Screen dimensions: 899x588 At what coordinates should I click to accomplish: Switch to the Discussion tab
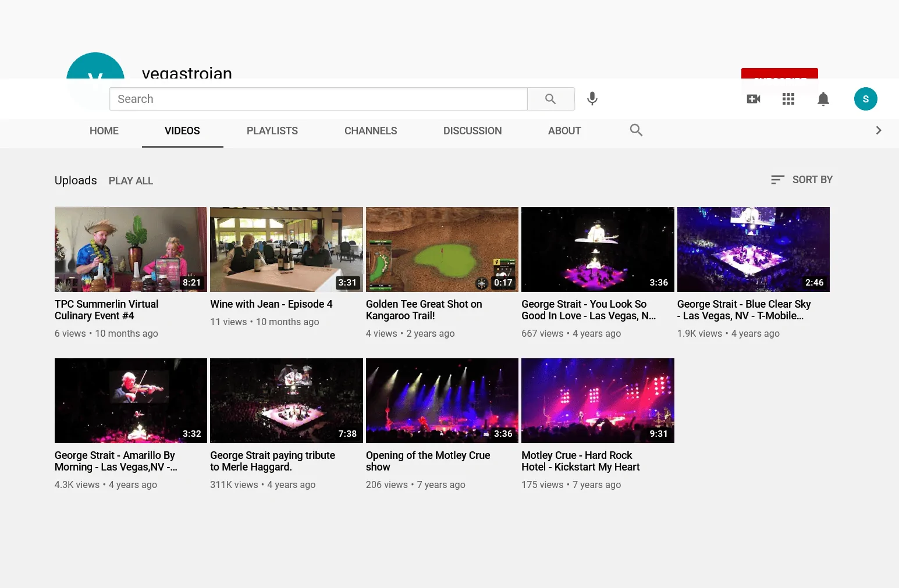472,131
